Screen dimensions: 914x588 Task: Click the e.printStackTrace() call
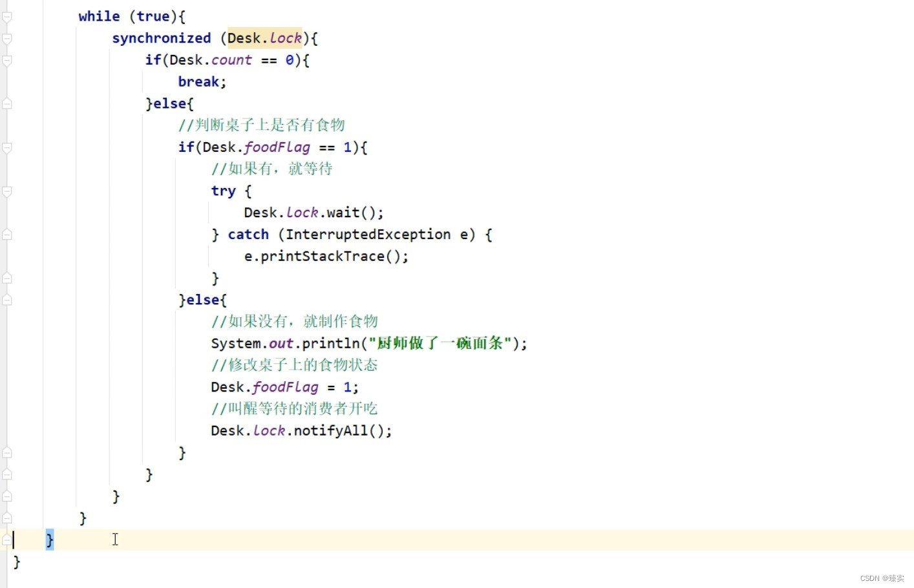pyautogui.click(x=326, y=257)
